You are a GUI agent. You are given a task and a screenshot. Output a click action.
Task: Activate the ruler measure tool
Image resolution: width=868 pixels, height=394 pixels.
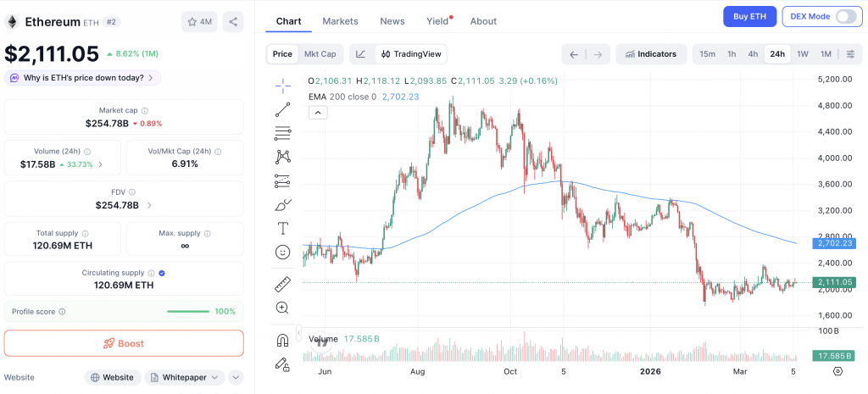283,284
